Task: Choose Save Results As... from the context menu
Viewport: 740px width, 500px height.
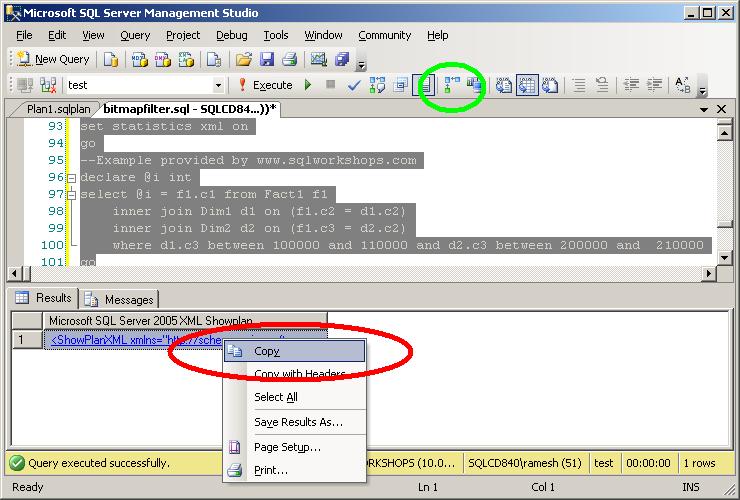Action: point(294,422)
